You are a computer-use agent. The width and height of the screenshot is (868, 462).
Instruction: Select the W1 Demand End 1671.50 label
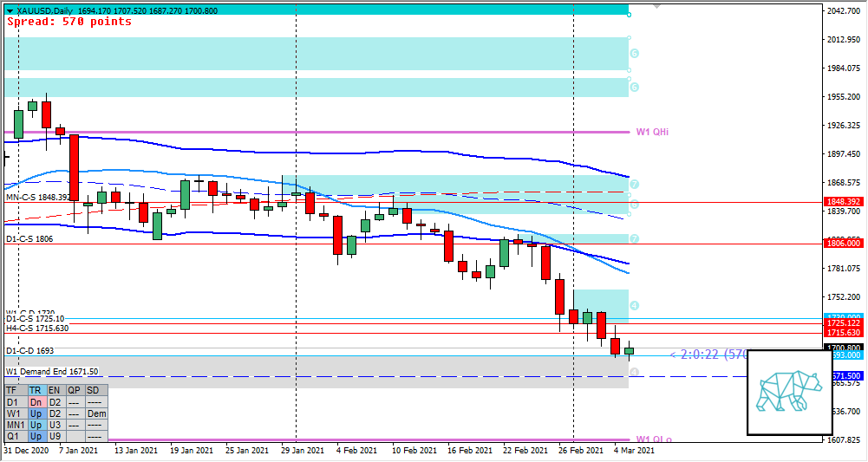52,371
